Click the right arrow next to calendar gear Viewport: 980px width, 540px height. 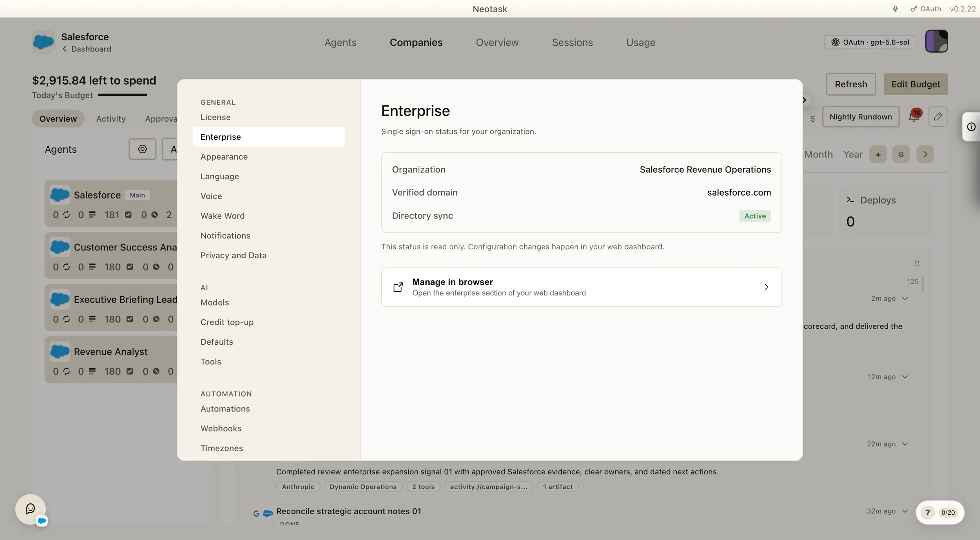click(x=925, y=154)
